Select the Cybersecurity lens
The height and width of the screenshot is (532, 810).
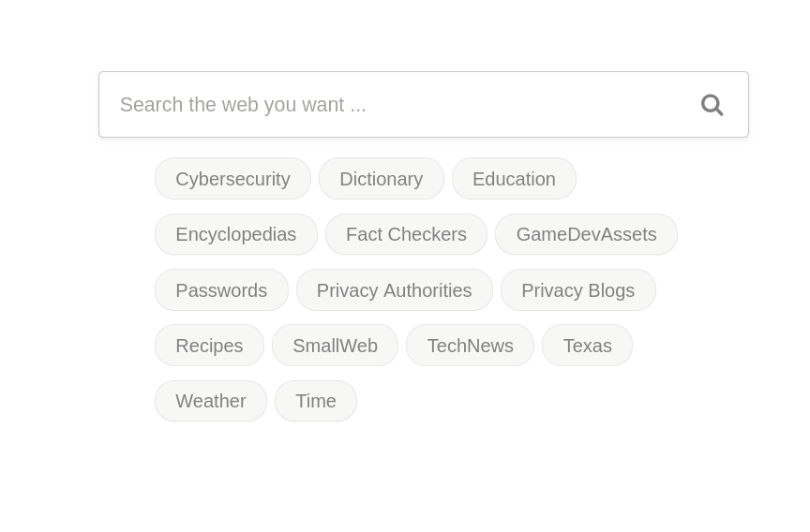232,179
